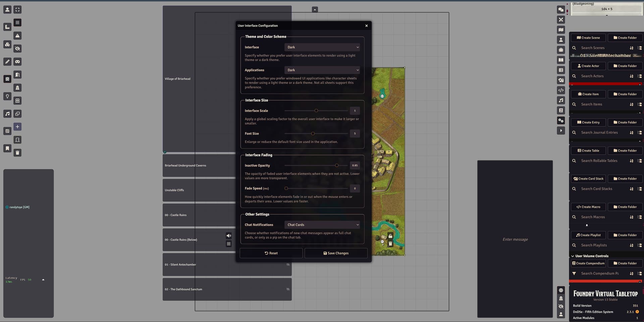644x322 pixels.
Task: Click the Create Actor button
Action: 588,66
